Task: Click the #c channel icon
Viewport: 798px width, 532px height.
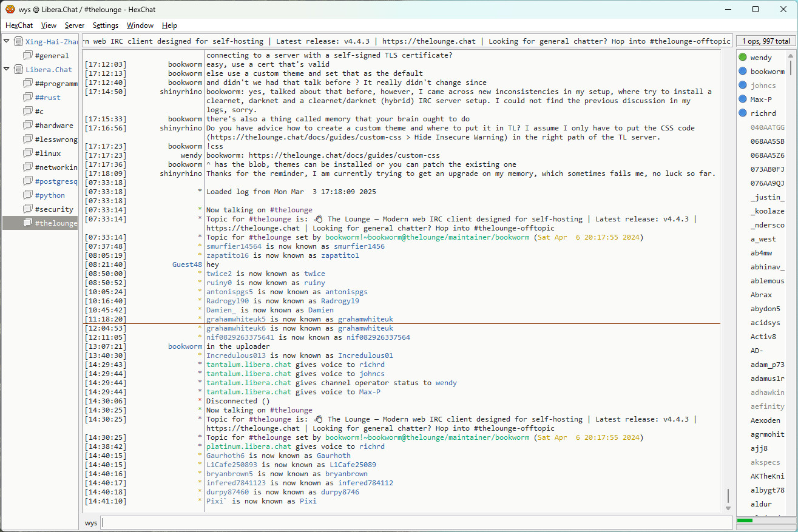Action: point(28,112)
